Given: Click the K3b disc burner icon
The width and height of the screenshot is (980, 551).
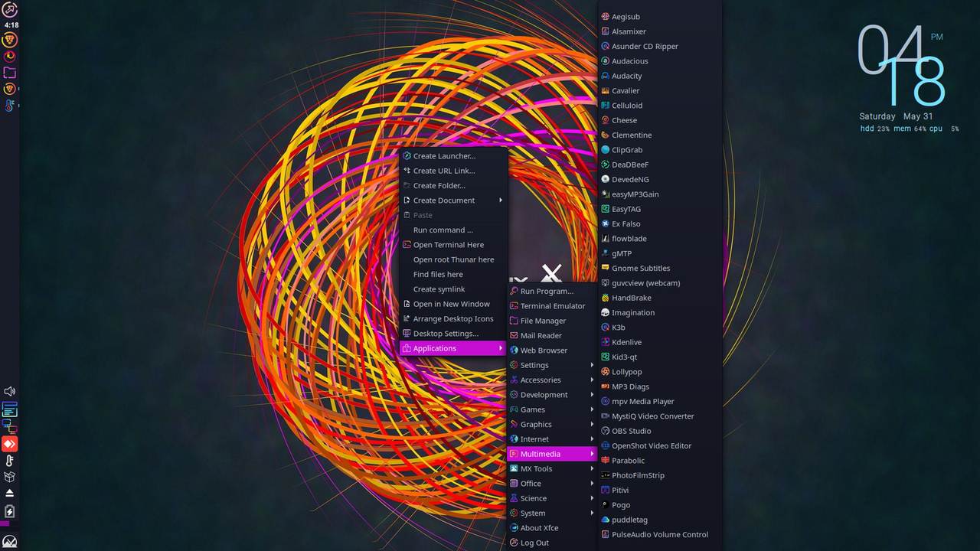Looking at the screenshot, I should (x=605, y=328).
